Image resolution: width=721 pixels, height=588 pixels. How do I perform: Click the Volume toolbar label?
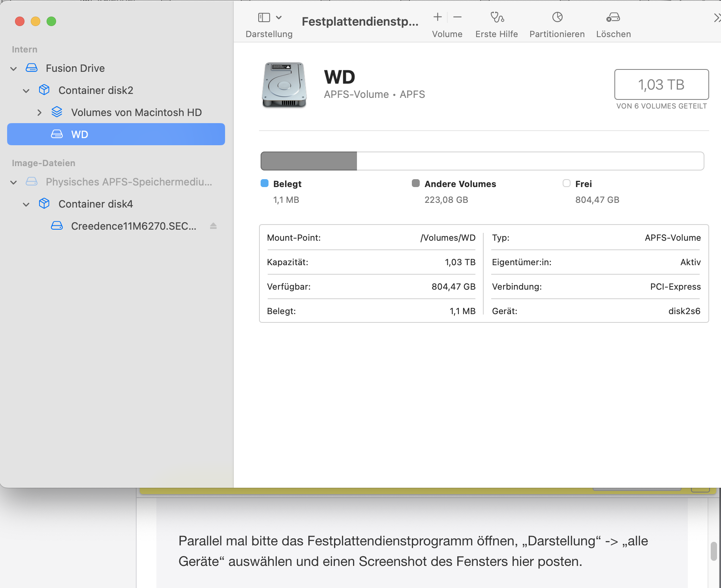click(x=447, y=34)
